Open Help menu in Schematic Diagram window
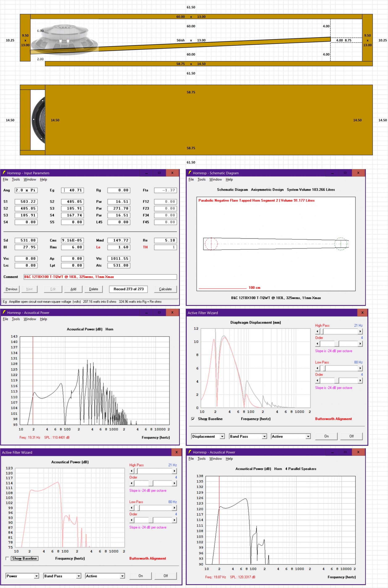 229,179
